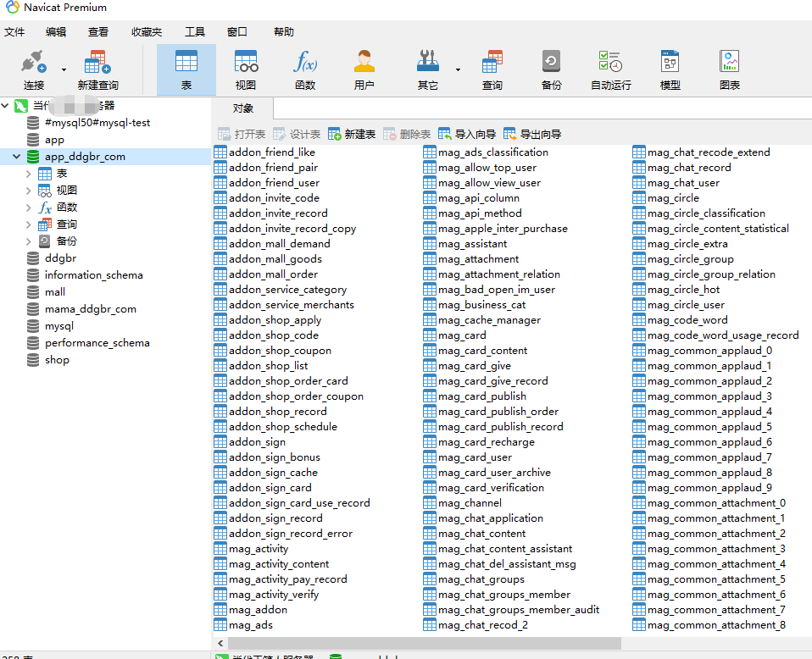Collapse the app_ddgbr_com database node
The width and height of the screenshot is (812, 659).
tap(17, 157)
